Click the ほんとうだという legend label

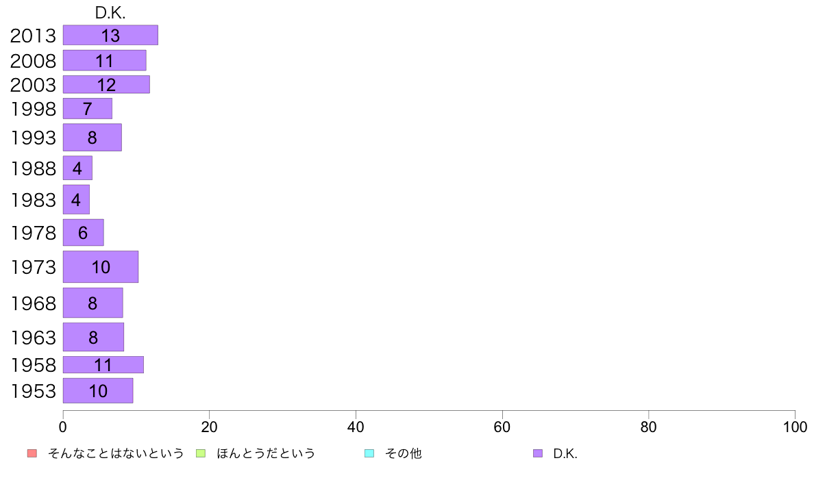pyautogui.click(x=266, y=453)
